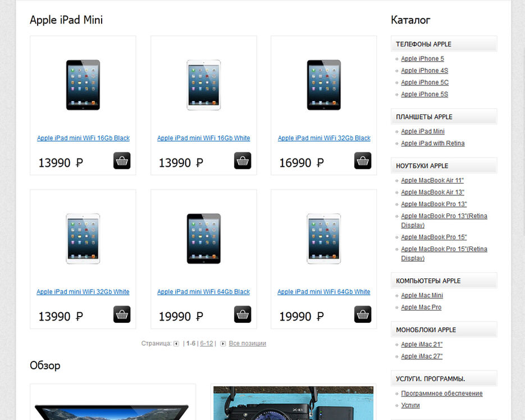Show all positions via Все позиции link
The image size is (525, 420).
tap(247, 343)
